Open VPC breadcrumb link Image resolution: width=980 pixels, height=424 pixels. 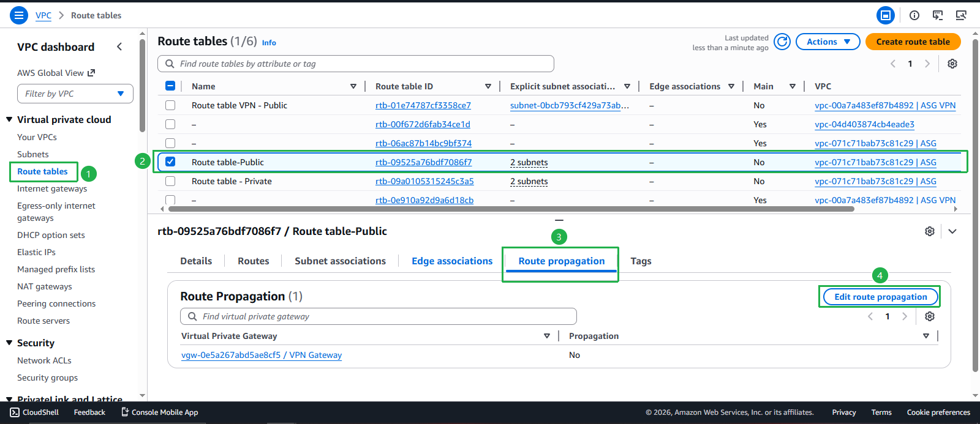(43, 15)
